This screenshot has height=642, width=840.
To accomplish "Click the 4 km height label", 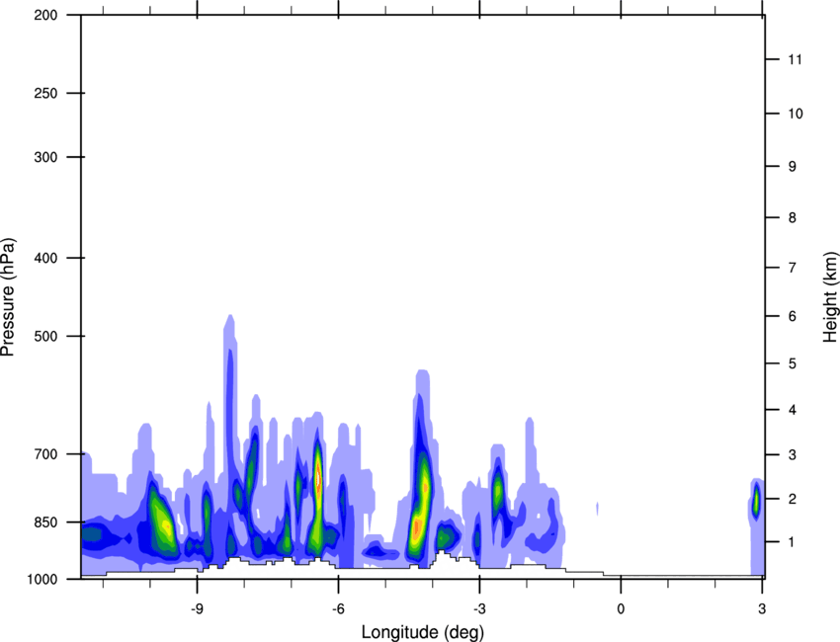I will coord(793,410).
